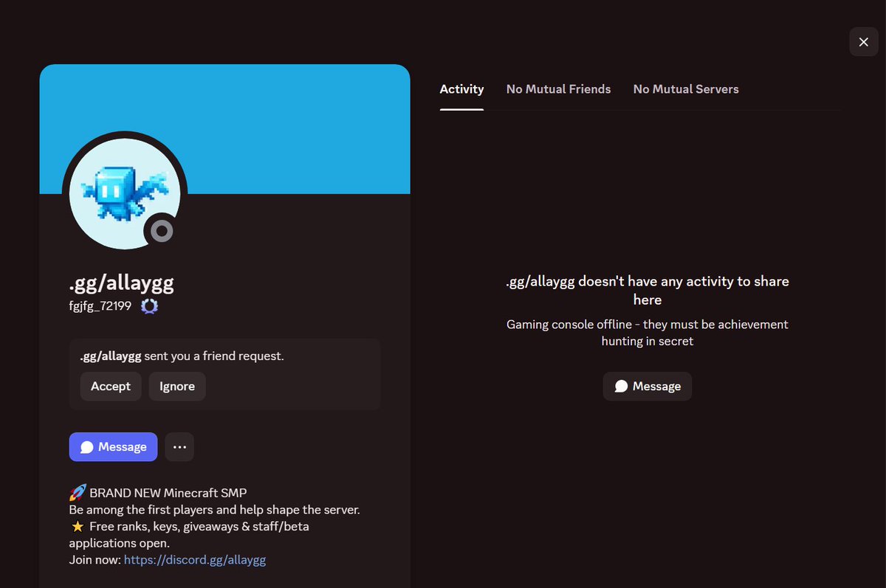Click the username fgjfg_72199
The width and height of the screenshot is (886, 588).
point(100,306)
